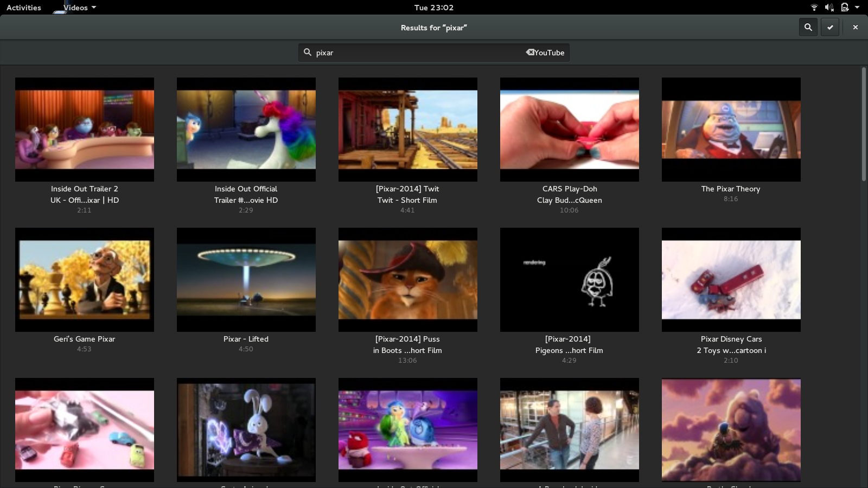
Task: Open the Videos application menu
Action: click(x=79, y=8)
